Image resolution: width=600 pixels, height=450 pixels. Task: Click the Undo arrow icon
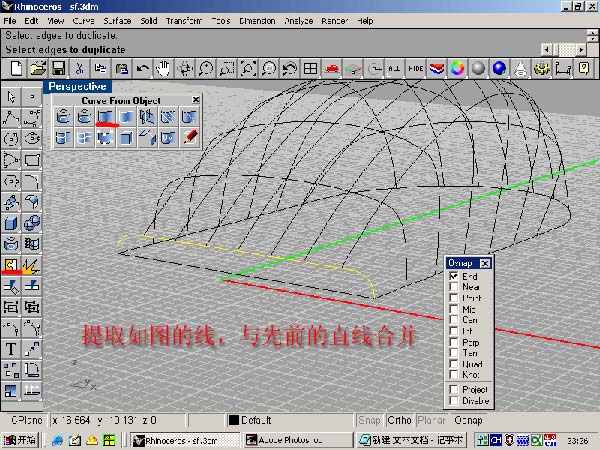click(142, 68)
